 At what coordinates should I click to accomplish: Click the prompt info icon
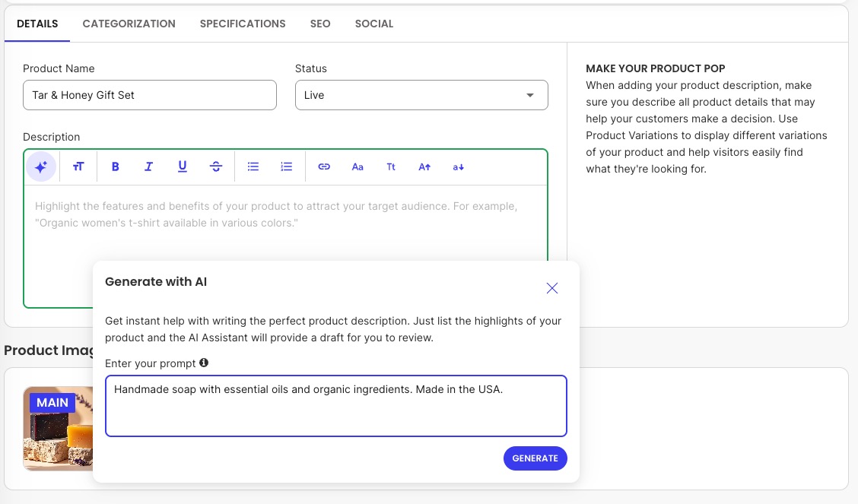(204, 363)
